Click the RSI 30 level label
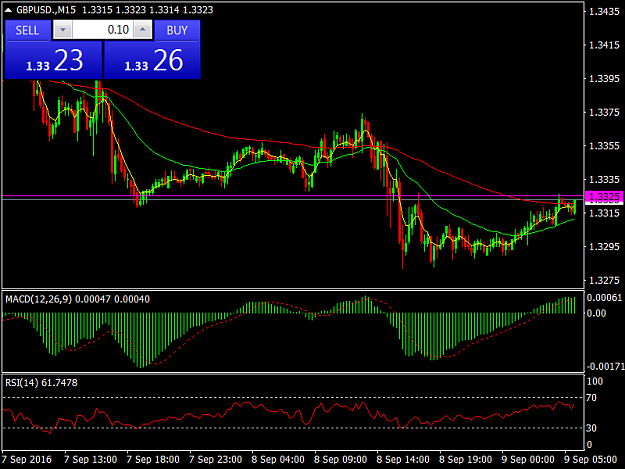Image resolution: width=625 pixels, height=469 pixels. (592, 428)
